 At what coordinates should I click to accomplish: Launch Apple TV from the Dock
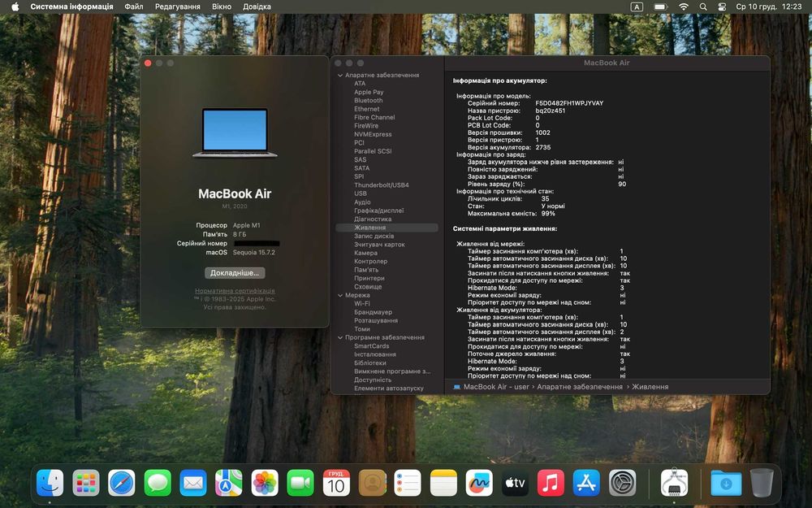[515, 483]
